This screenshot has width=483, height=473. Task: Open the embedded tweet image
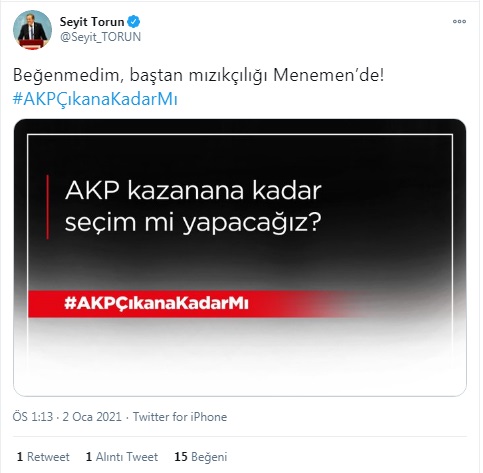tap(240, 257)
